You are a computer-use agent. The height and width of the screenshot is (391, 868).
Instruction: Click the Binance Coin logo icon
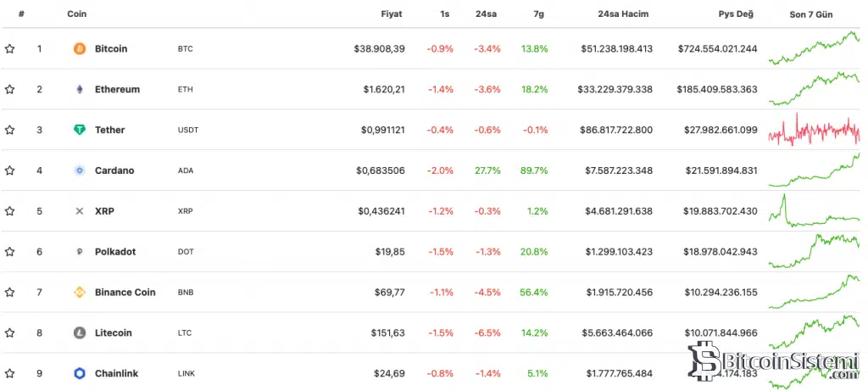[x=80, y=293]
